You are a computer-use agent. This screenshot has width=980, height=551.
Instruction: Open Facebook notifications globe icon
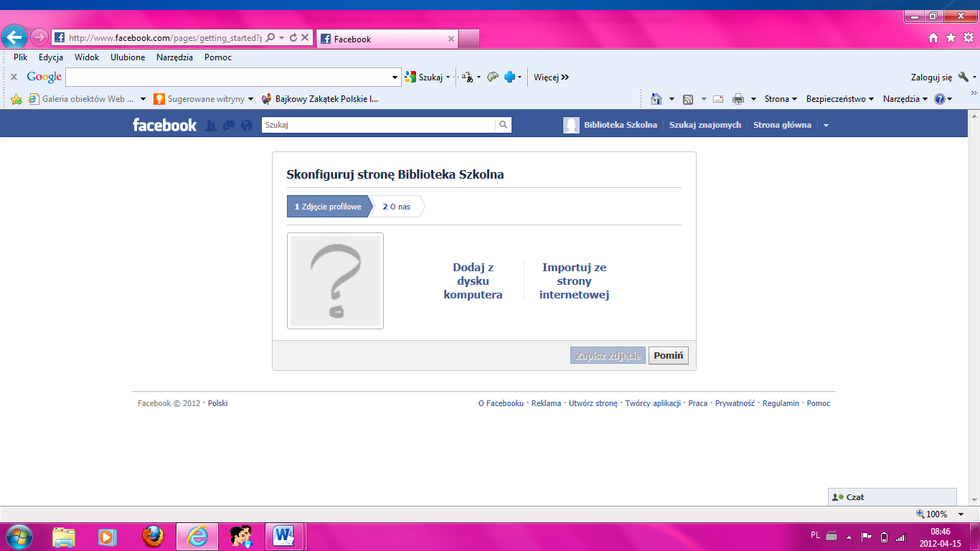pos(247,126)
